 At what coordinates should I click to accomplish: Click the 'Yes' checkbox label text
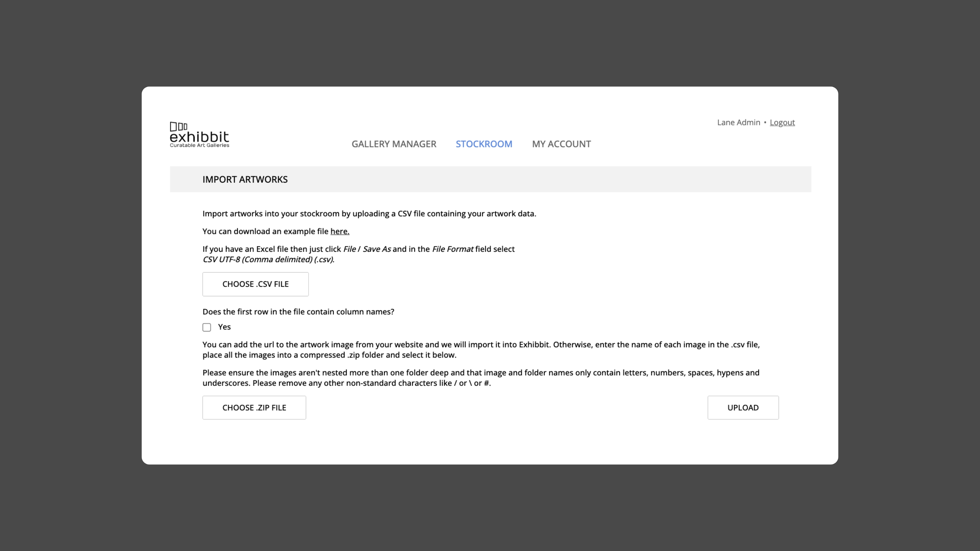[224, 327]
